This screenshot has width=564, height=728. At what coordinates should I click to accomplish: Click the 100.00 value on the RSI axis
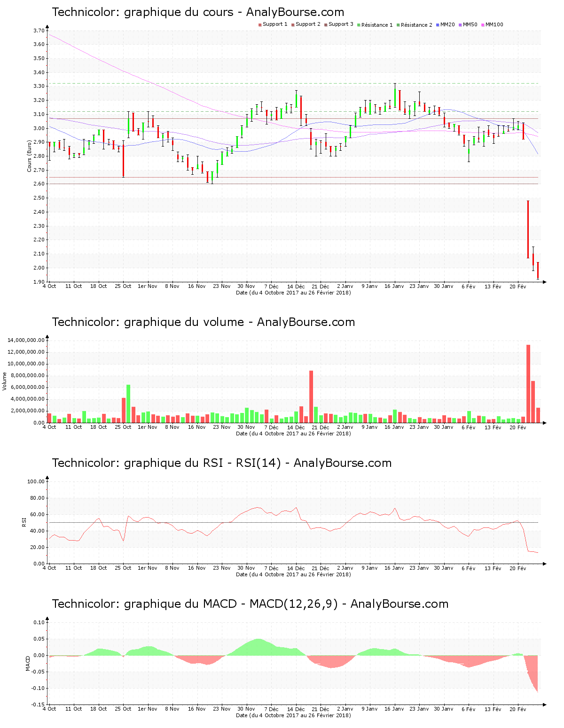coord(36,481)
